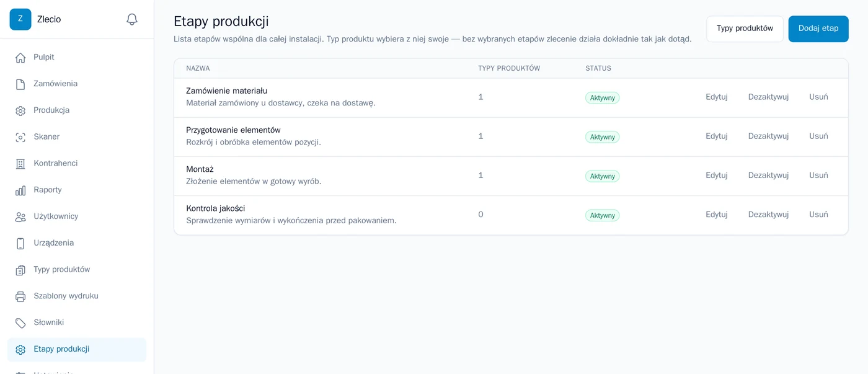This screenshot has width=868, height=374.
Task: Click the 'Kontrola jakości' stage name
Action: coord(217,208)
